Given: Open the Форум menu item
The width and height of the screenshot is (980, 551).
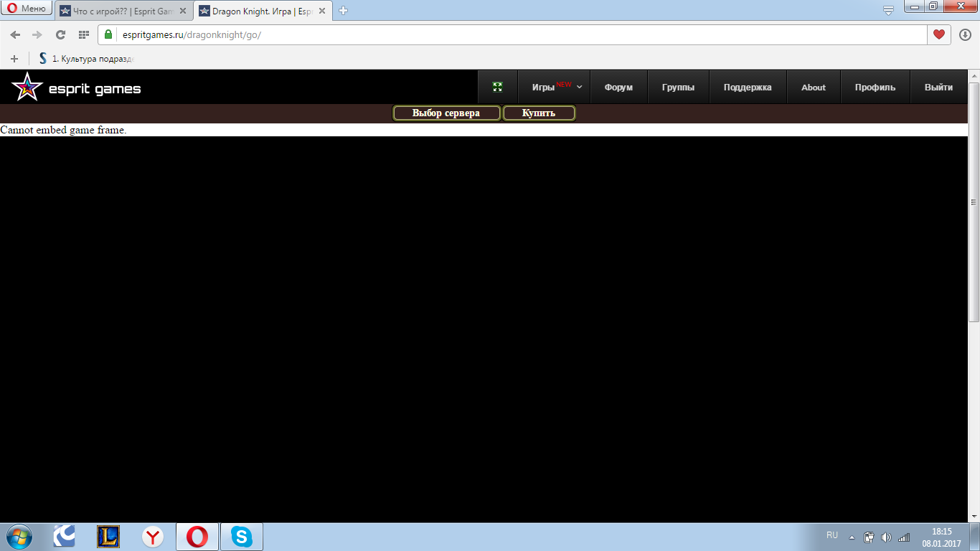Looking at the screenshot, I should [x=618, y=88].
